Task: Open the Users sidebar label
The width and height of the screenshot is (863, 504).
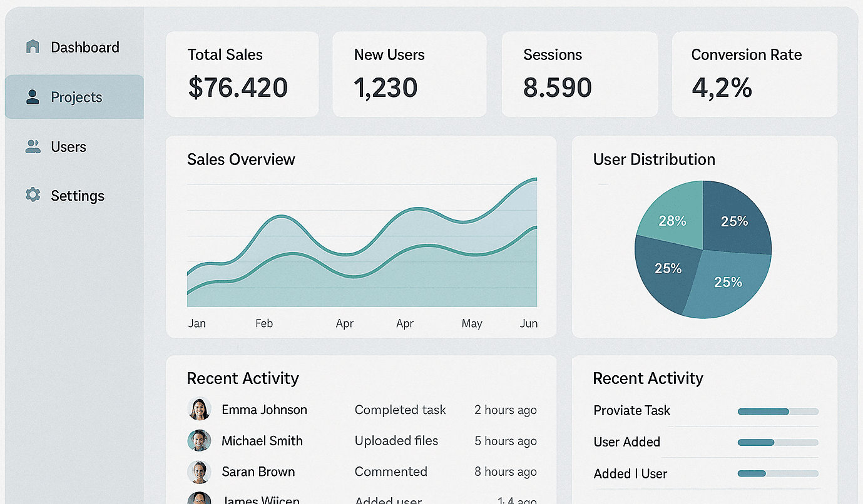Action: point(69,147)
